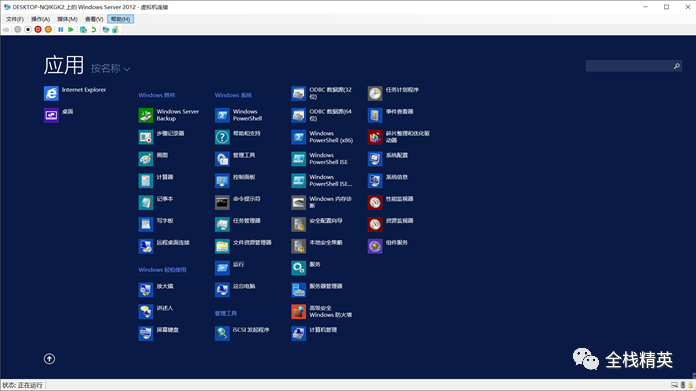
Task: Open 组件服务 component services
Action: (388, 245)
